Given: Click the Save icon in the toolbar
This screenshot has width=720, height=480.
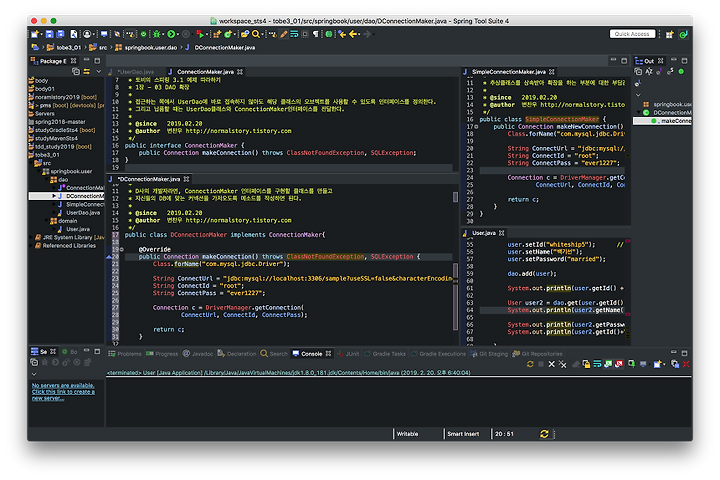Looking at the screenshot, I should pyautogui.click(x=50, y=34).
